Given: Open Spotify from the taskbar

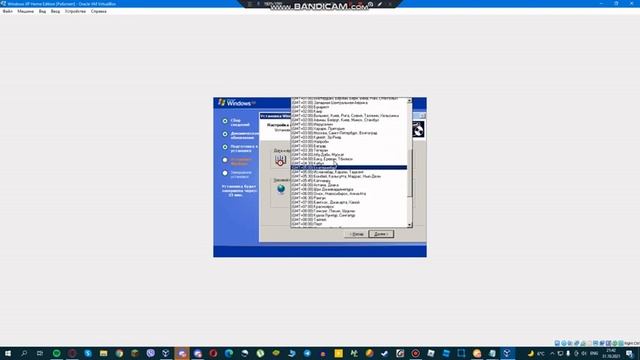Looking at the screenshot, I should (x=57, y=353).
